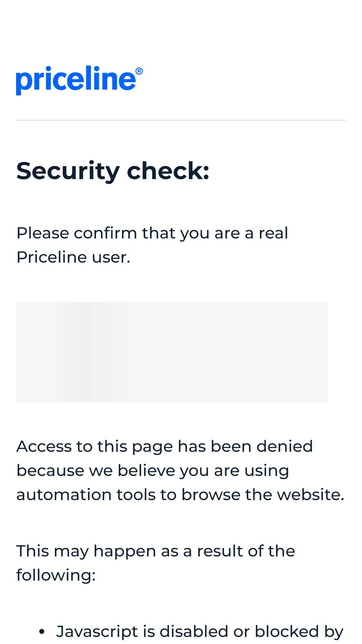
Task: Click the word "check:" in the heading
Action: tap(168, 171)
